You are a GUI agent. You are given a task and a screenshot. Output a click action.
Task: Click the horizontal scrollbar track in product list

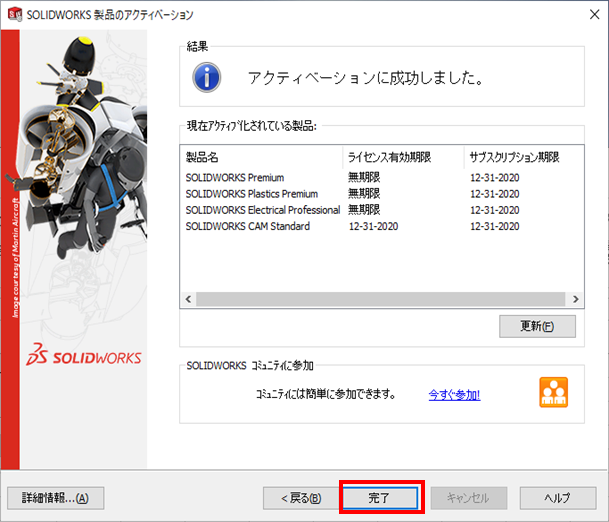coord(380,299)
